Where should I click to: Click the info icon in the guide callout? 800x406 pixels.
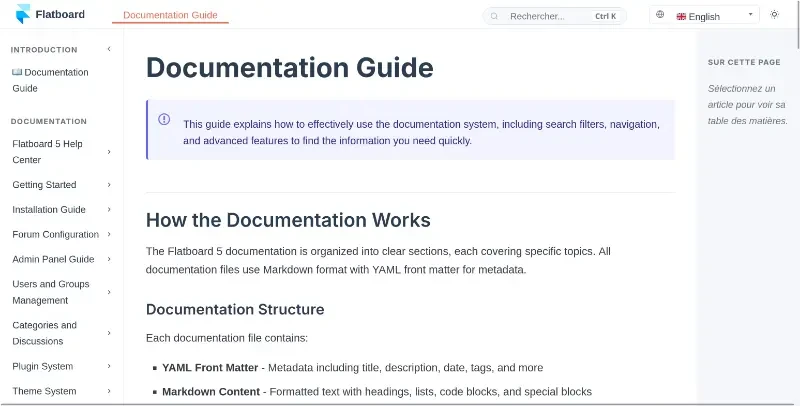(x=164, y=119)
